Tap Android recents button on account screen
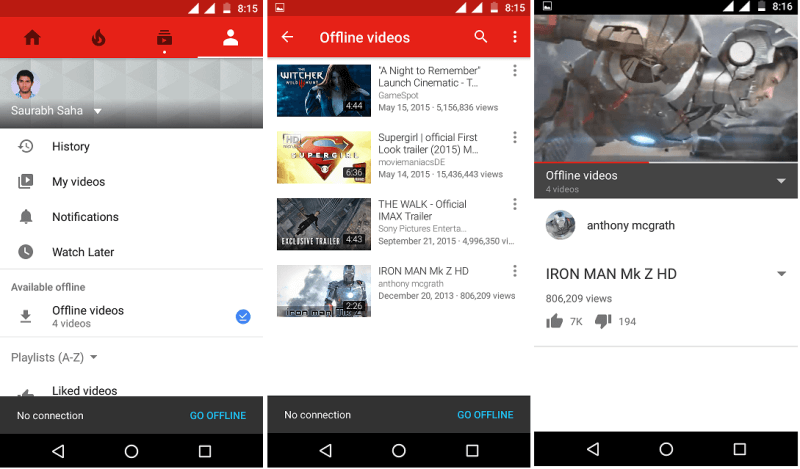Image resolution: width=800 pixels, height=469 pixels. 205,451
